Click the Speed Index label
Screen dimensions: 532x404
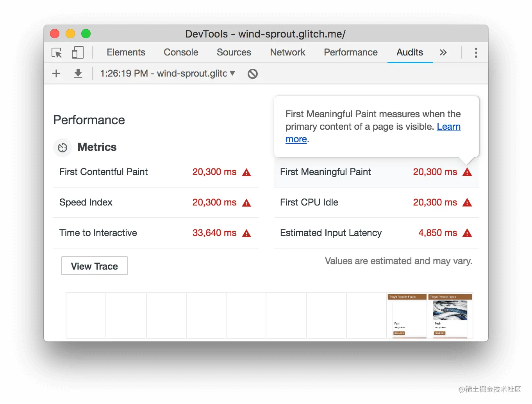point(86,202)
